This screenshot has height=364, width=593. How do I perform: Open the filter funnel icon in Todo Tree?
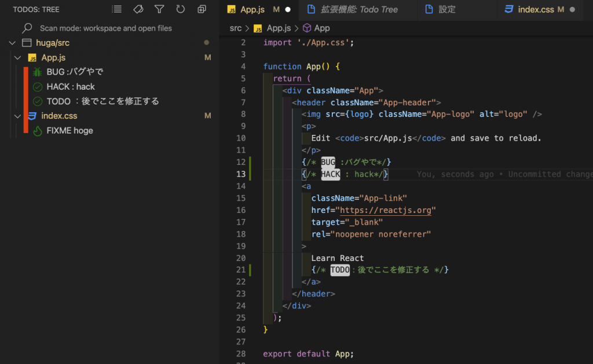coord(159,9)
